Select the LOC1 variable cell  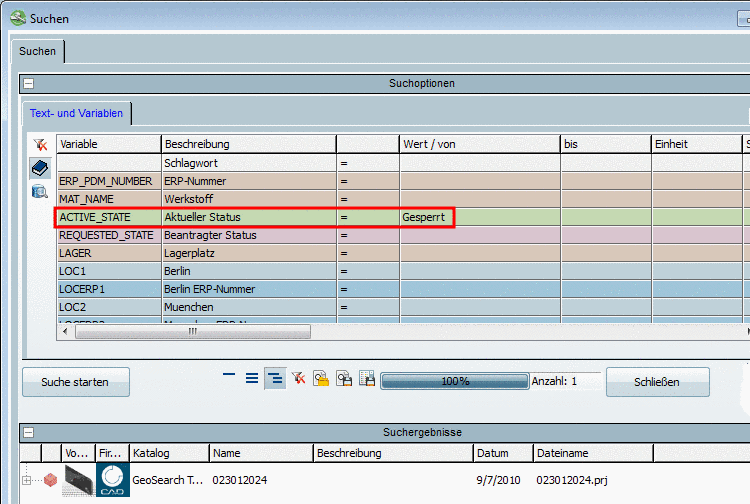pyautogui.click(x=109, y=271)
